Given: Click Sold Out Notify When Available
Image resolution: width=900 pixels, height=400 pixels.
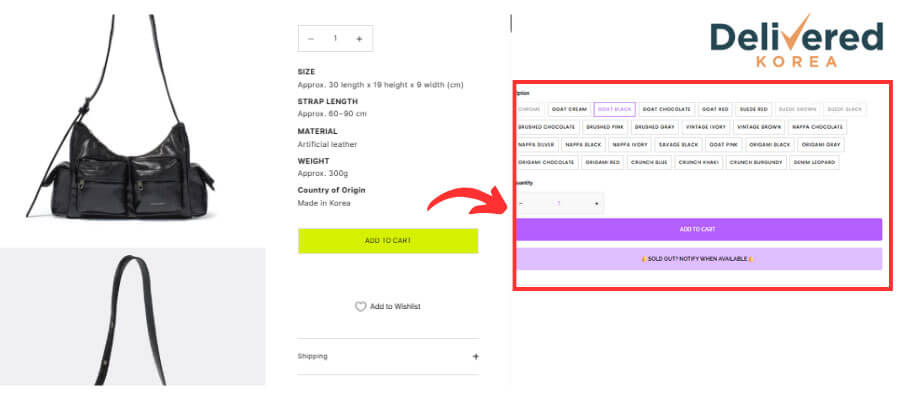Looking at the screenshot, I should pyautogui.click(x=698, y=259).
